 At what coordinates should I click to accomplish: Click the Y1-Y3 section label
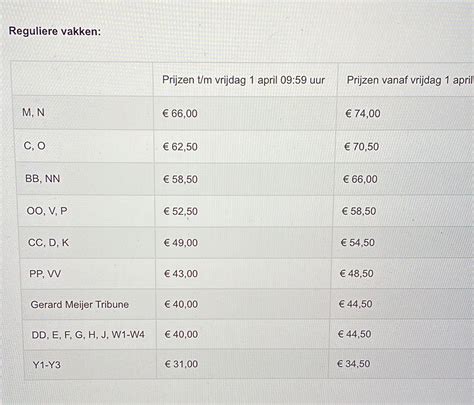pyautogui.click(x=47, y=365)
